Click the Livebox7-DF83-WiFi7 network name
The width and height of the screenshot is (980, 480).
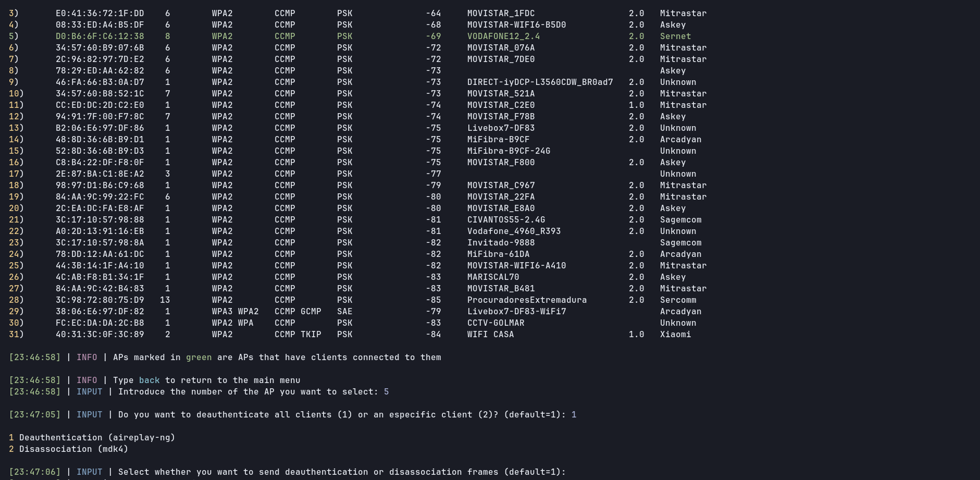[516, 312]
